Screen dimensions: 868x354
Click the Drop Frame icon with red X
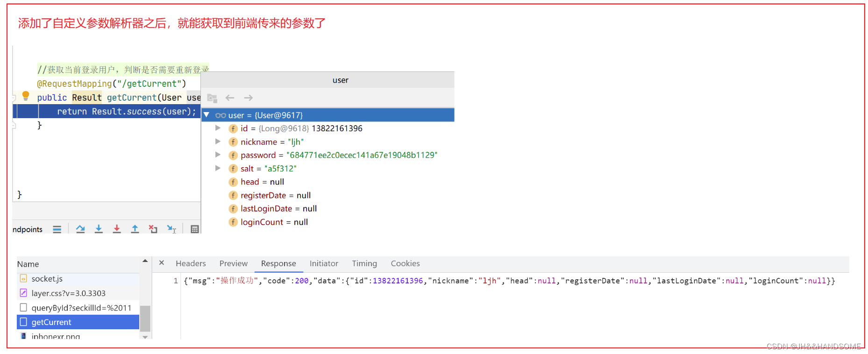coord(153,229)
